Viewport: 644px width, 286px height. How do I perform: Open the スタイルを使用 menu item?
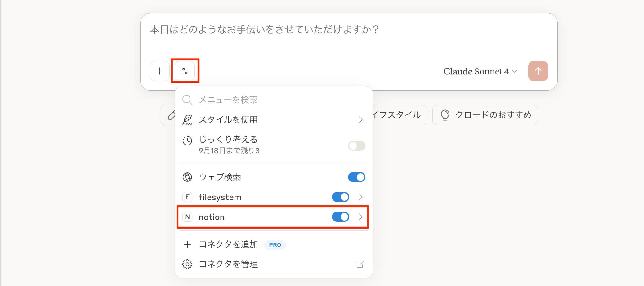(x=273, y=120)
